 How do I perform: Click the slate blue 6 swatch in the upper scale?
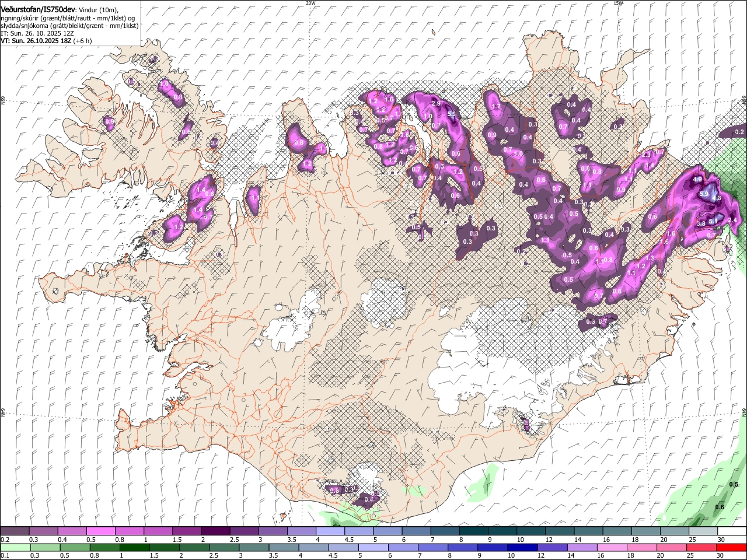pyautogui.click(x=416, y=531)
